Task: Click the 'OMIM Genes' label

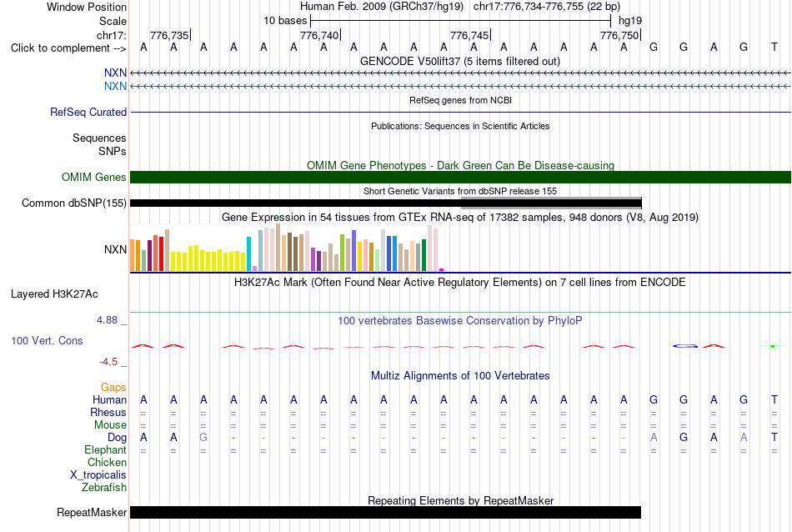Action: click(x=93, y=177)
